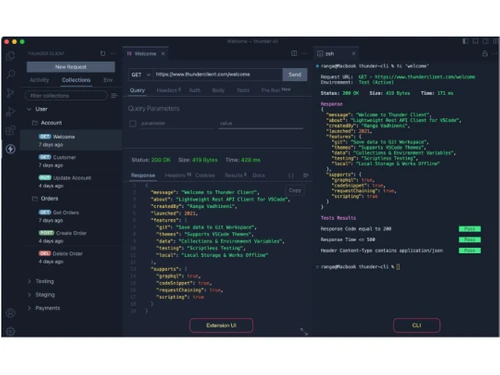The height and width of the screenshot is (375, 500).
Task: Open the GET Welcome request
Action: [71, 140]
